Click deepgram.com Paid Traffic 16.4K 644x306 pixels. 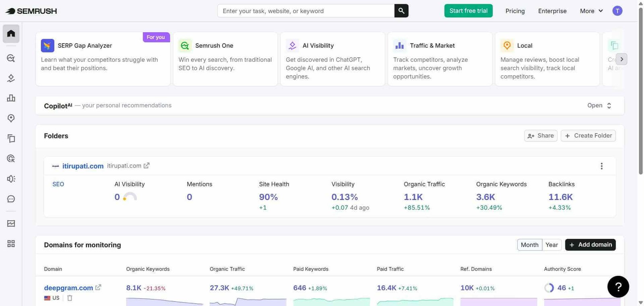(386, 288)
